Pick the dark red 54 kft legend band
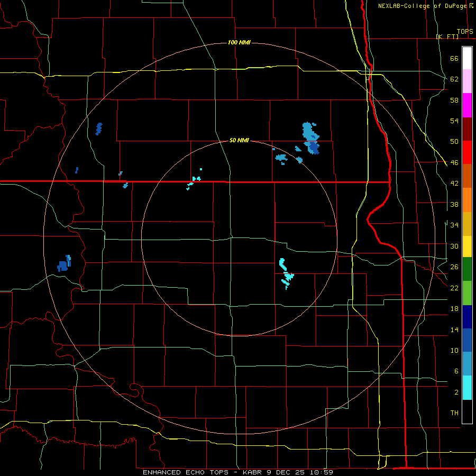The height and width of the screenshot is (476, 476). click(467, 129)
